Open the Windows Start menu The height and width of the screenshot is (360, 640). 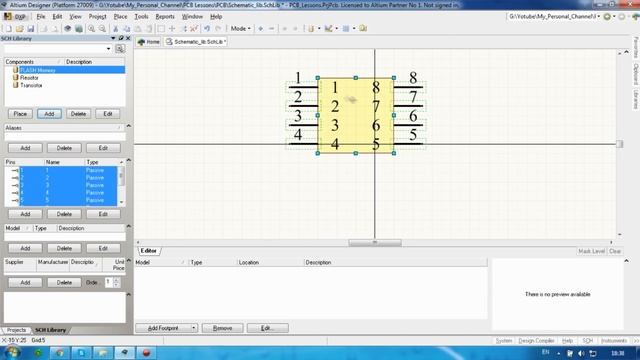tap(12, 352)
